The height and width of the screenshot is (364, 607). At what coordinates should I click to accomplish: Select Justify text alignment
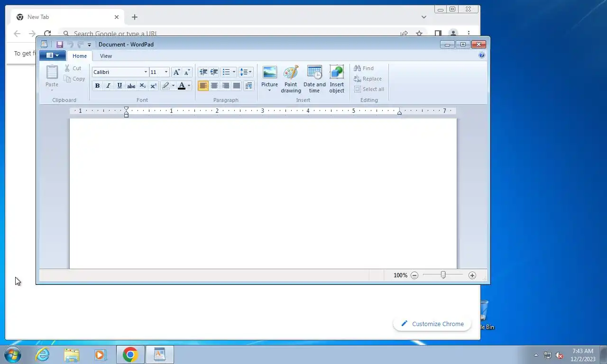(237, 86)
